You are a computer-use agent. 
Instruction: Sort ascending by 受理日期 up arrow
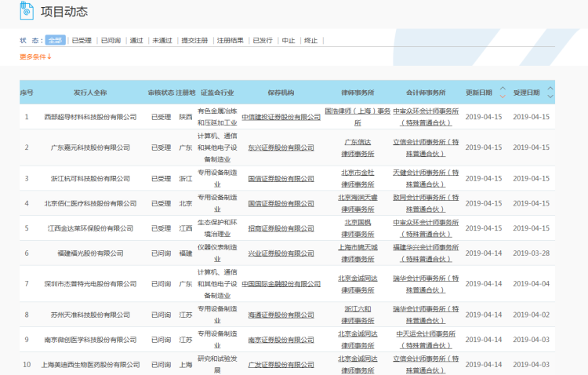(550, 88)
